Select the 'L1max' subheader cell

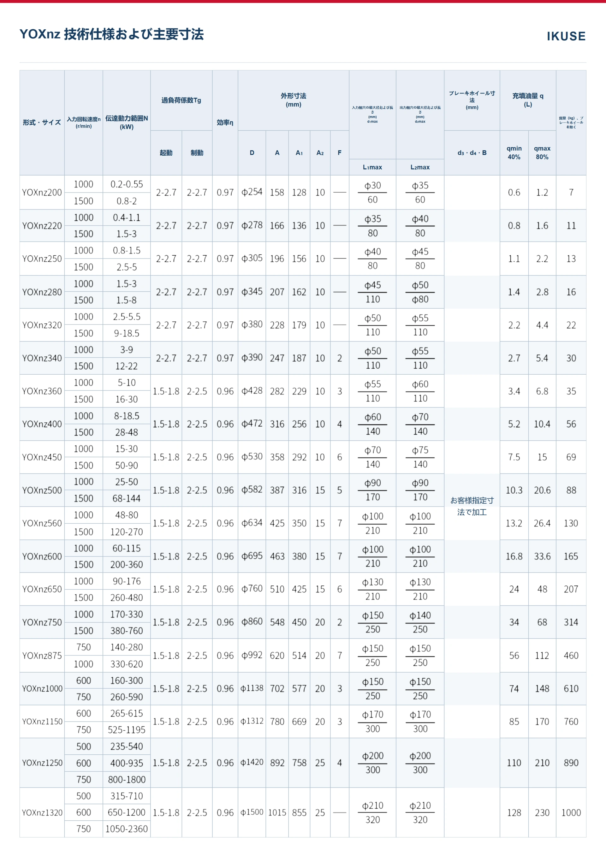coord(372,167)
